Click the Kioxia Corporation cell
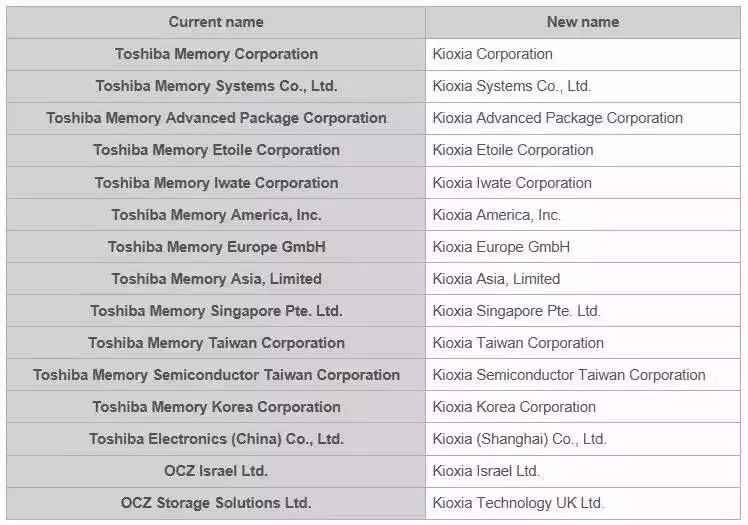This screenshot has width=748, height=525. pos(493,54)
